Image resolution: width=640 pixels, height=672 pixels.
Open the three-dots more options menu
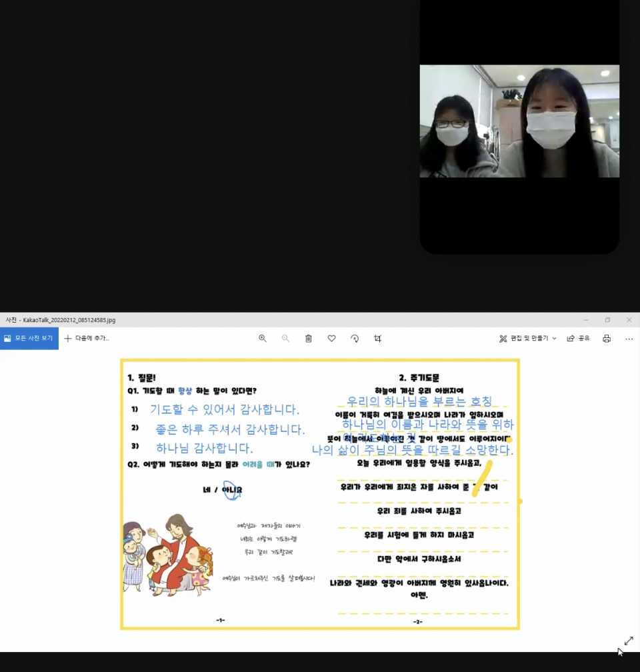[x=629, y=339]
